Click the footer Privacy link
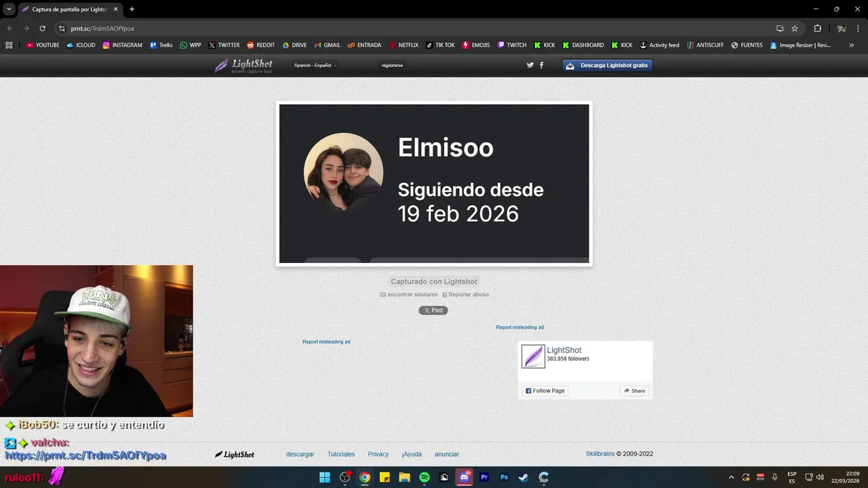Viewport: 868px width, 488px height. [x=378, y=454]
